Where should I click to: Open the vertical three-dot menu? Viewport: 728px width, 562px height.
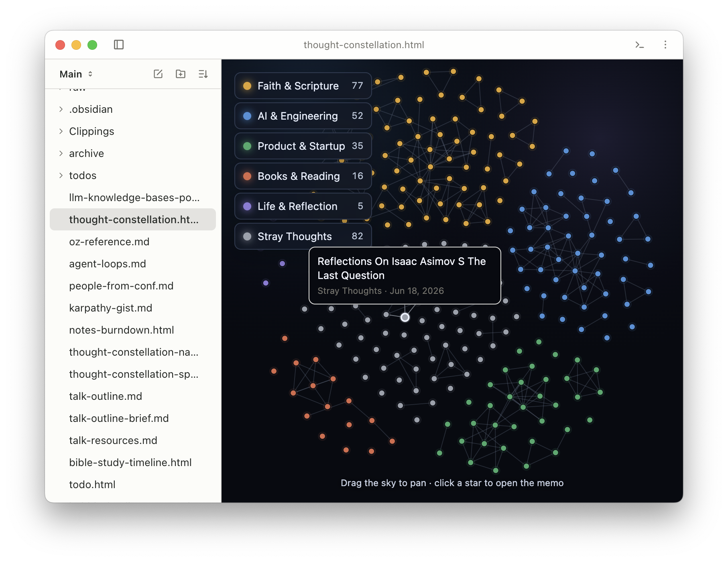tap(665, 45)
